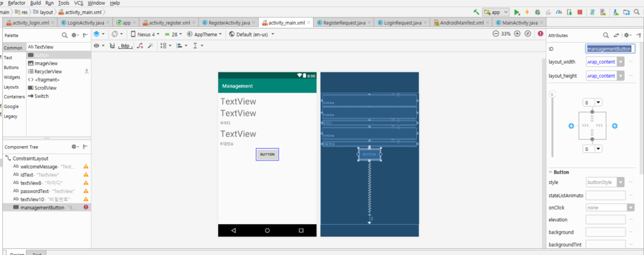This screenshot has height=255, width=644.
Task: Start debugging with the bug icon
Action: point(537,12)
